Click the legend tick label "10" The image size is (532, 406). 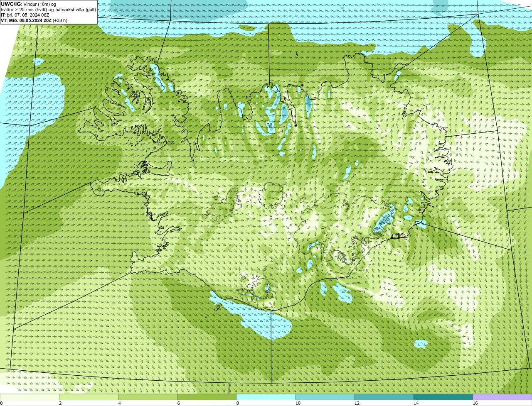click(298, 403)
